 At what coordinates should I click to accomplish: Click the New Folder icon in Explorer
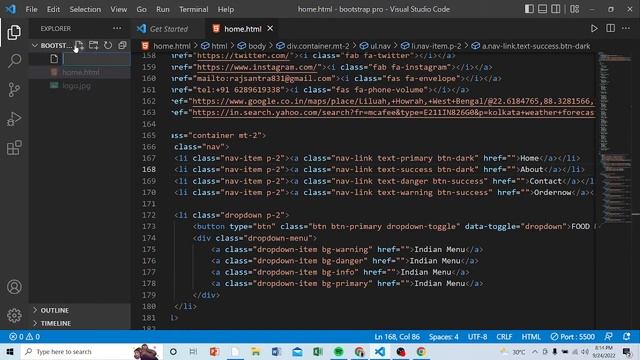[93, 45]
